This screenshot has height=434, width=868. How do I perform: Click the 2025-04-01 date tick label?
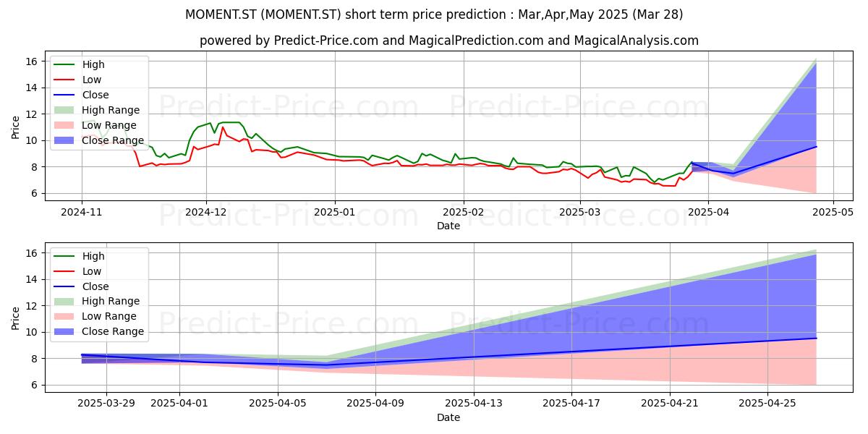coord(180,404)
